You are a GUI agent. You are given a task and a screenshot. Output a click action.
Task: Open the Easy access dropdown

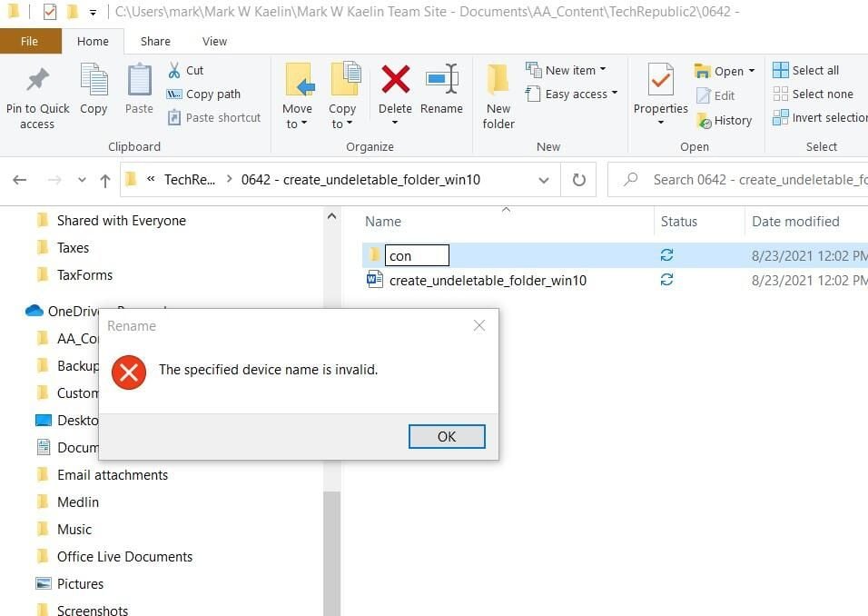point(615,93)
